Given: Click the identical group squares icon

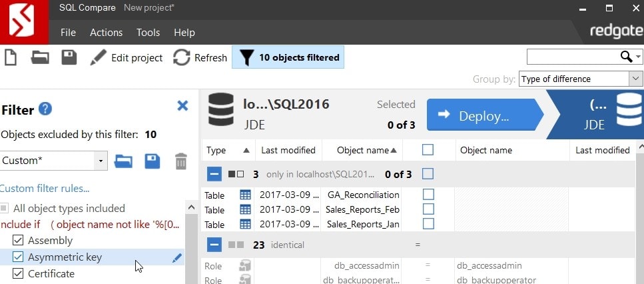Looking at the screenshot, I should click(236, 245).
